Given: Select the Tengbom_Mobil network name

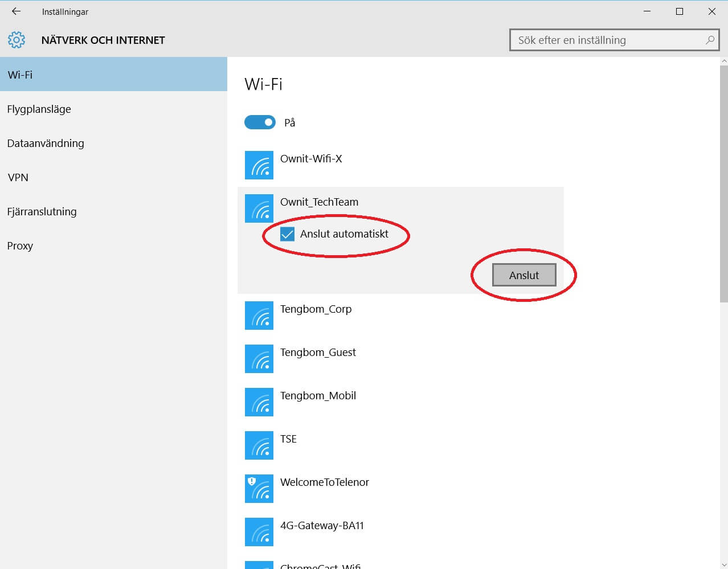Looking at the screenshot, I should (318, 396).
